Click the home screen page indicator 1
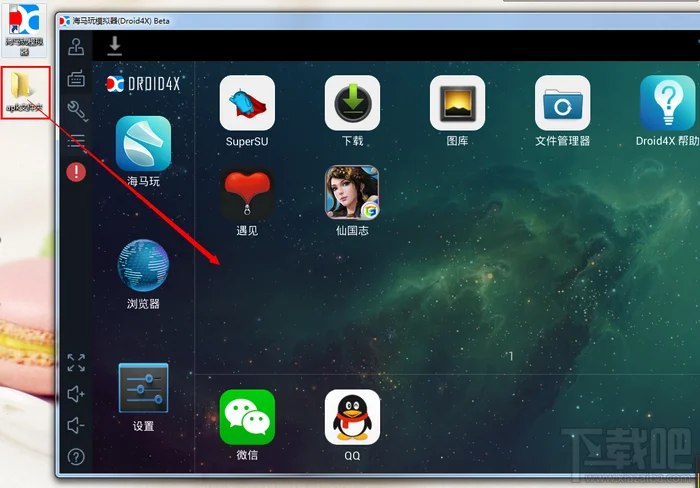Image resolution: width=700 pixels, height=488 pixels. tap(511, 356)
